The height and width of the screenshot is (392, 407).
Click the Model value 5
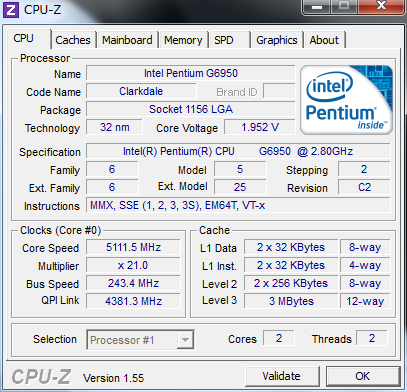point(240,169)
